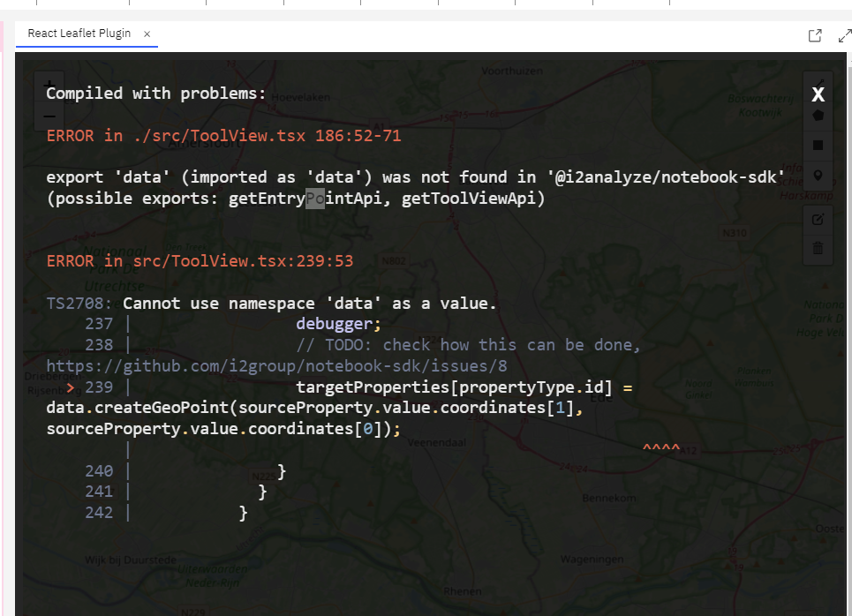This screenshot has height=616, width=852.
Task: Click the open-in-new-window icon
Action: 814,35
